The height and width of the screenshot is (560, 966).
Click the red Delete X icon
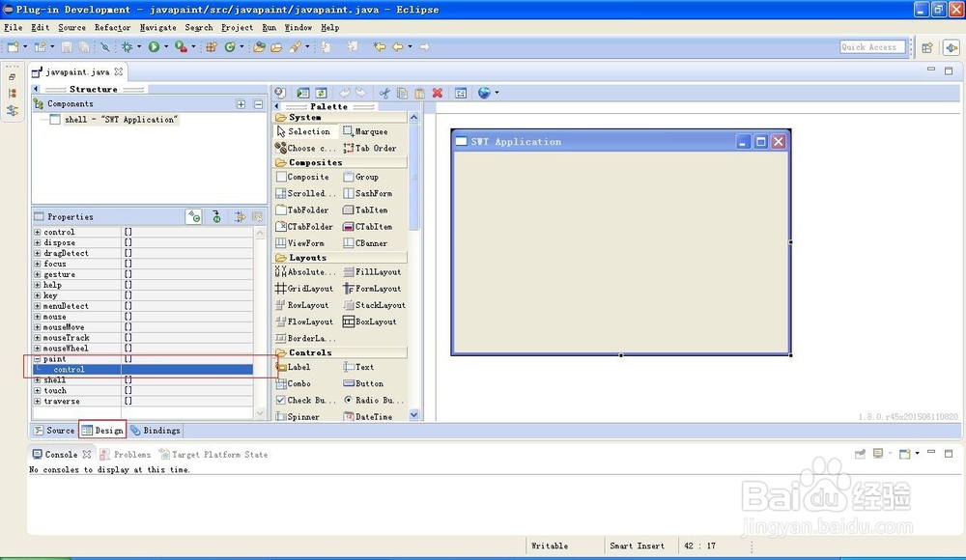pyautogui.click(x=438, y=93)
